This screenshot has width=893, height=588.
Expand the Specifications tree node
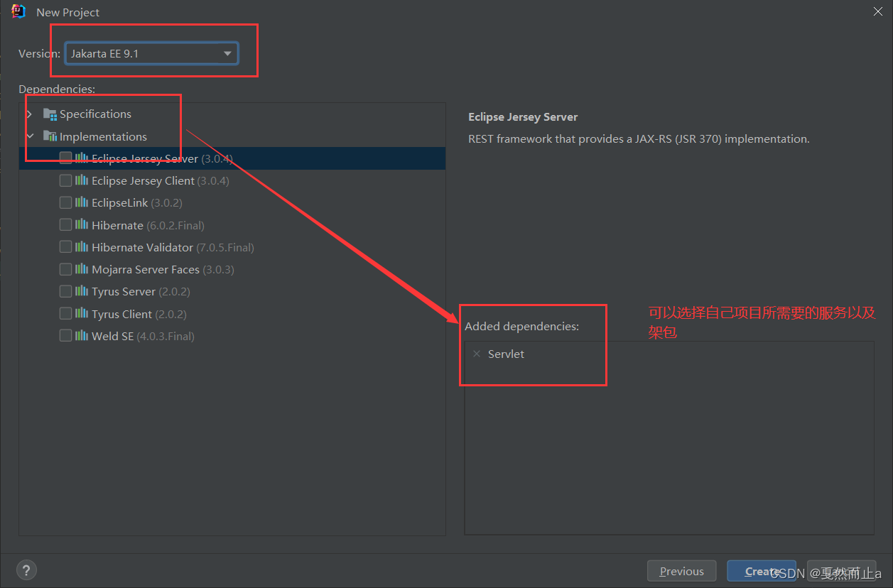coord(29,114)
